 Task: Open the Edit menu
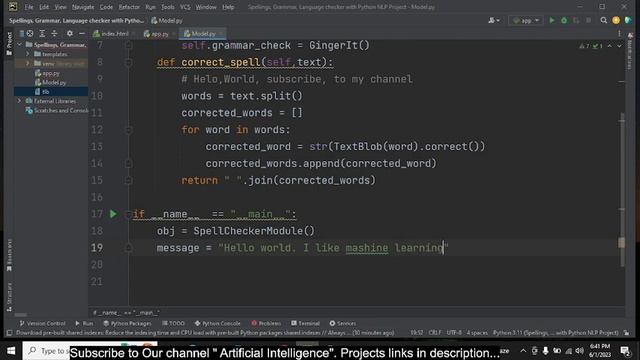click(x=44, y=7)
